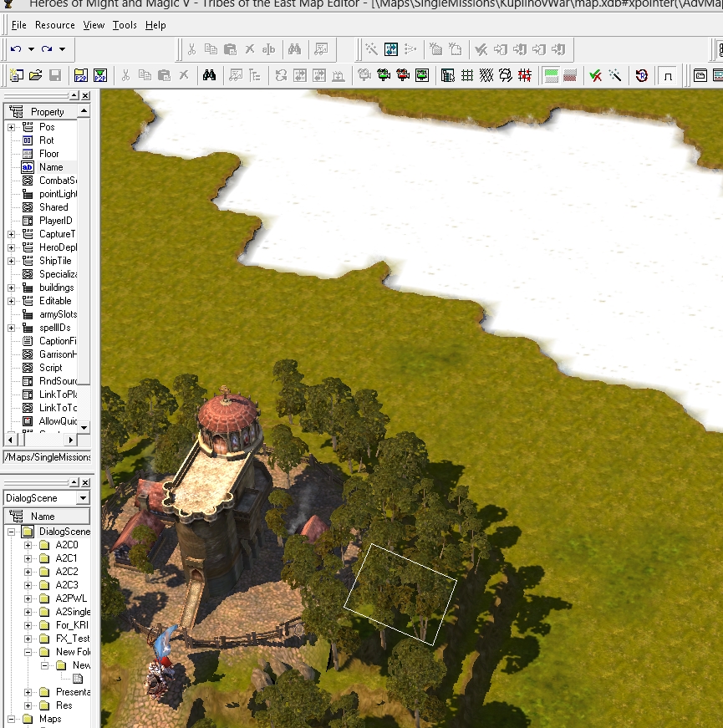Click the framed green camera icon
This screenshot has height=728, width=723.
tap(422, 75)
